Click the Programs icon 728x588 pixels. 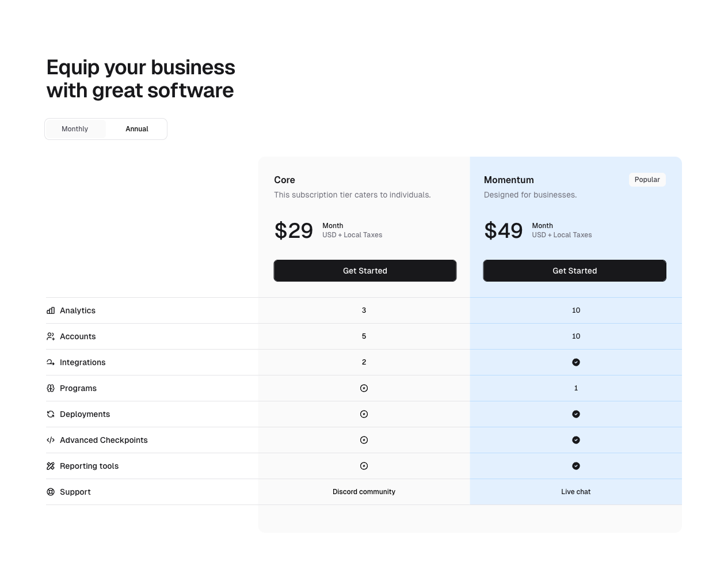[x=51, y=388]
